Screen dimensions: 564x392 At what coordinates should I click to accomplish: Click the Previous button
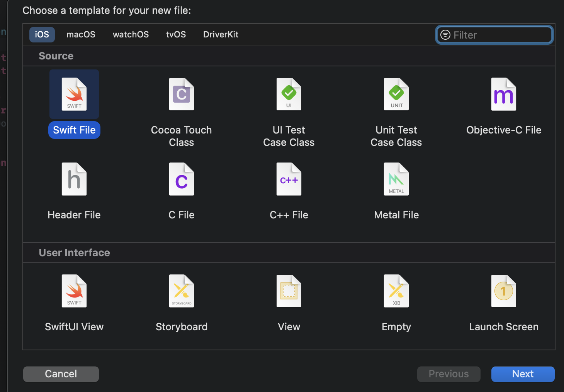click(449, 374)
